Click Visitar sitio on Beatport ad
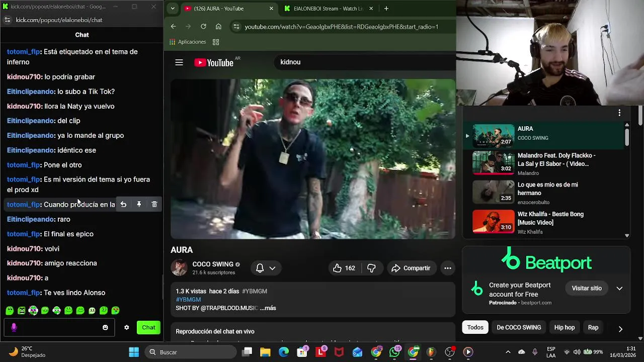This screenshot has width=644, height=362. pos(587,288)
